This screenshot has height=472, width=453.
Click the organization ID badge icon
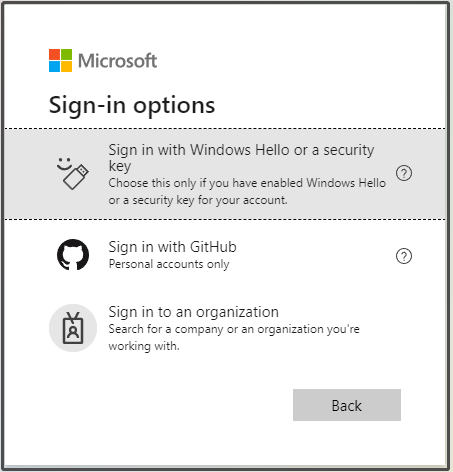73,328
